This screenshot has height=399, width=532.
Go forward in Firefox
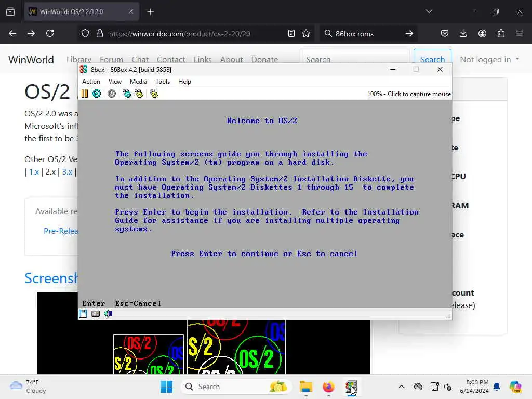31,33
